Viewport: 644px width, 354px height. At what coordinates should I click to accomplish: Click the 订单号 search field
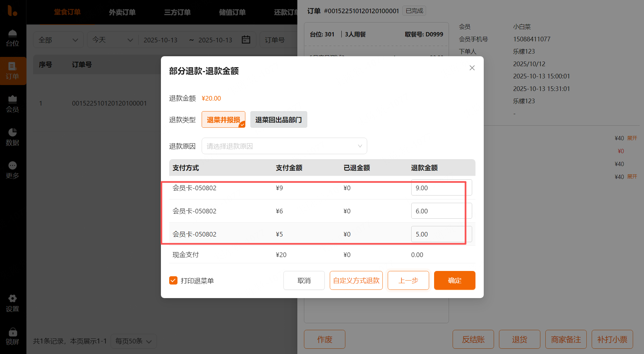pyautogui.click(x=279, y=40)
